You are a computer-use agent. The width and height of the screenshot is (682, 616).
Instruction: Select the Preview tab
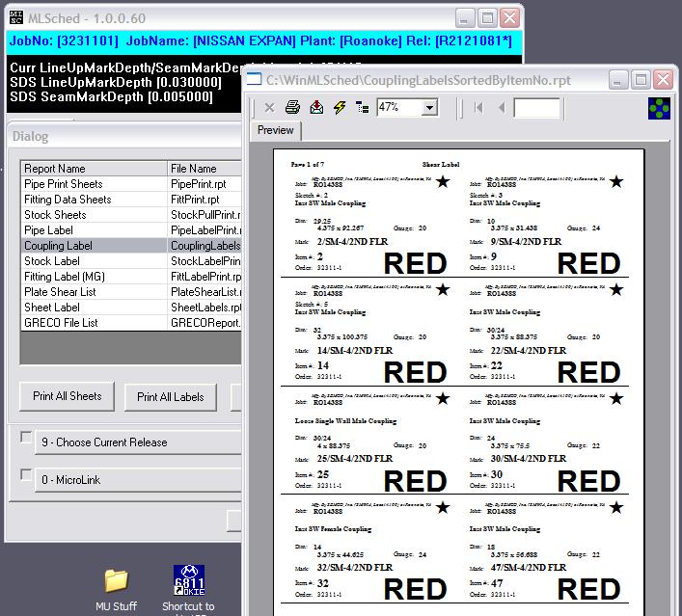point(276,130)
